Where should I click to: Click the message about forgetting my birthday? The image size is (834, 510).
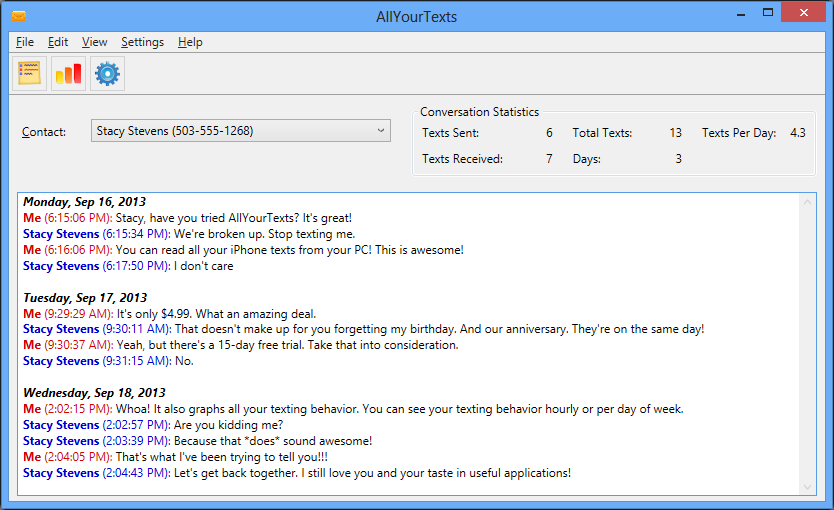439,329
